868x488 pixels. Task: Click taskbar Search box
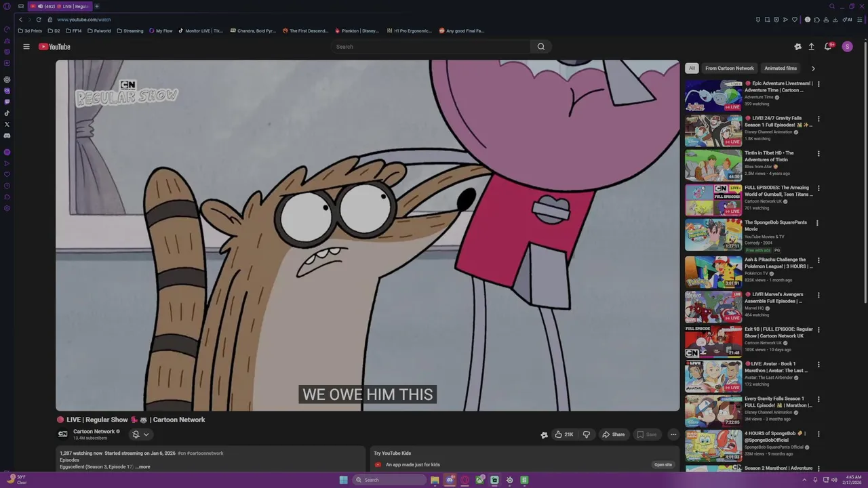[x=389, y=480]
